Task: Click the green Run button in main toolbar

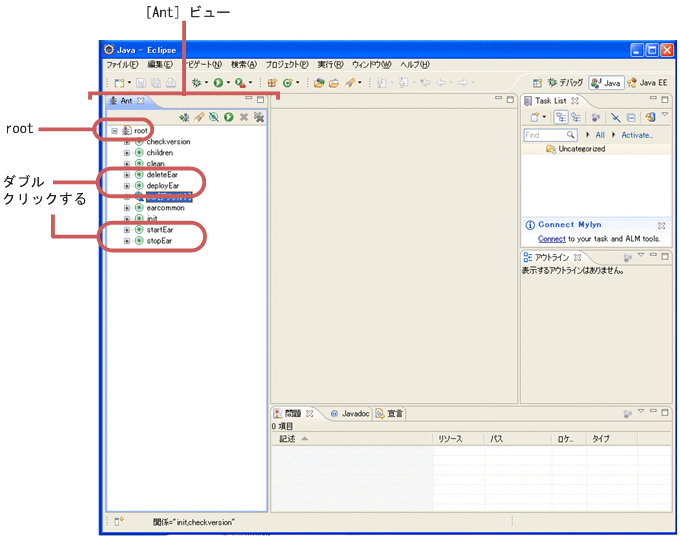Action: (219, 83)
